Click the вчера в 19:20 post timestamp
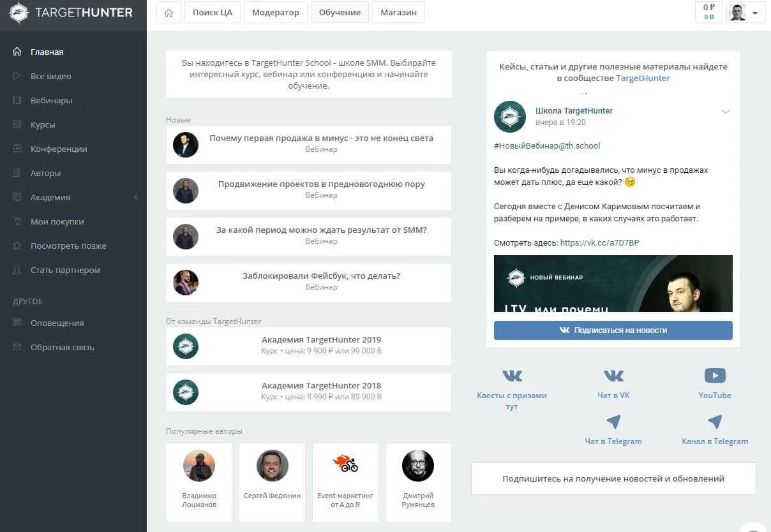Viewport: 771px width, 532px height. pyautogui.click(x=560, y=122)
